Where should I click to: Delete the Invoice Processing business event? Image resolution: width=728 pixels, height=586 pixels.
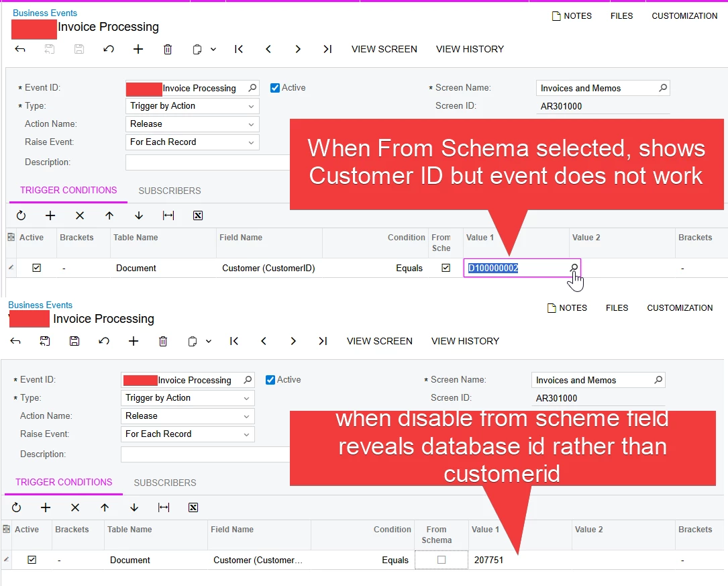pyautogui.click(x=167, y=49)
